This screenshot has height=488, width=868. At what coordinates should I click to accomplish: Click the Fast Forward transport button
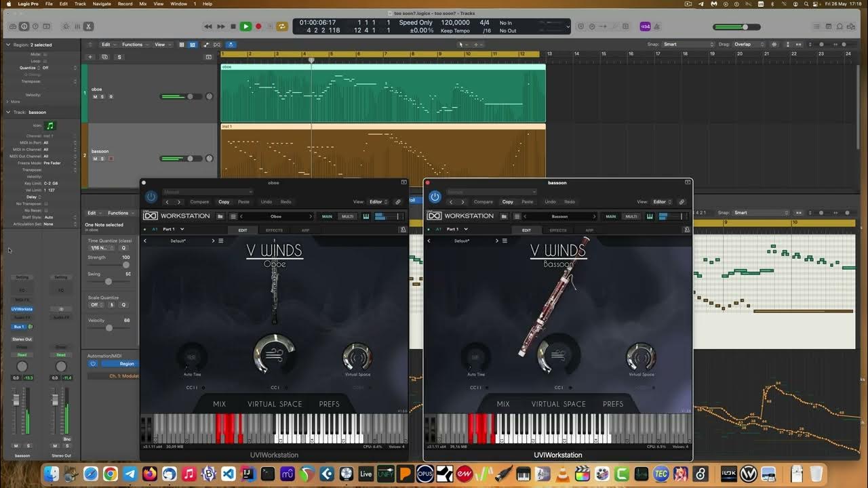pyautogui.click(x=221, y=26)
